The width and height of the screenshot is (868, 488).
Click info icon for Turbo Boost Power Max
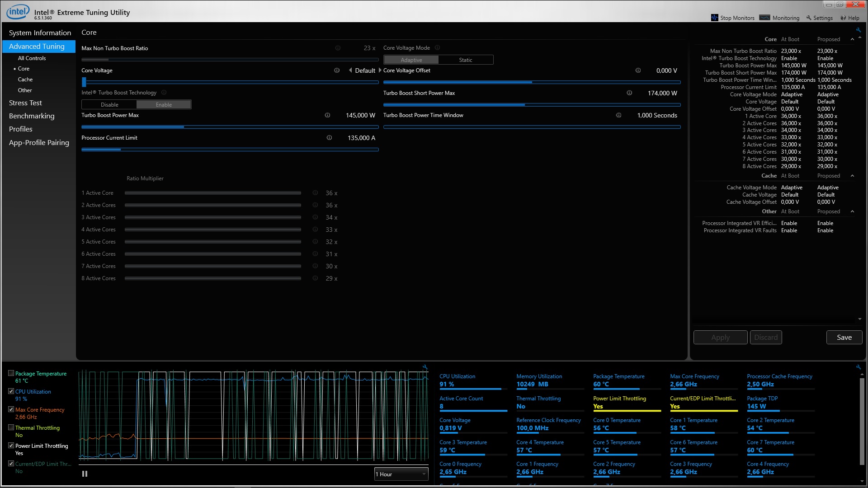(327, 115)
